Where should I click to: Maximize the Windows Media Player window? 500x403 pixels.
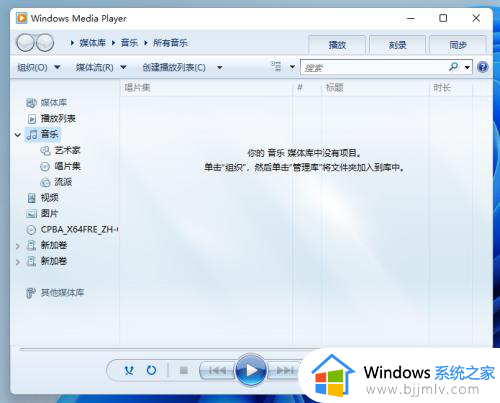tap(443, 18)
